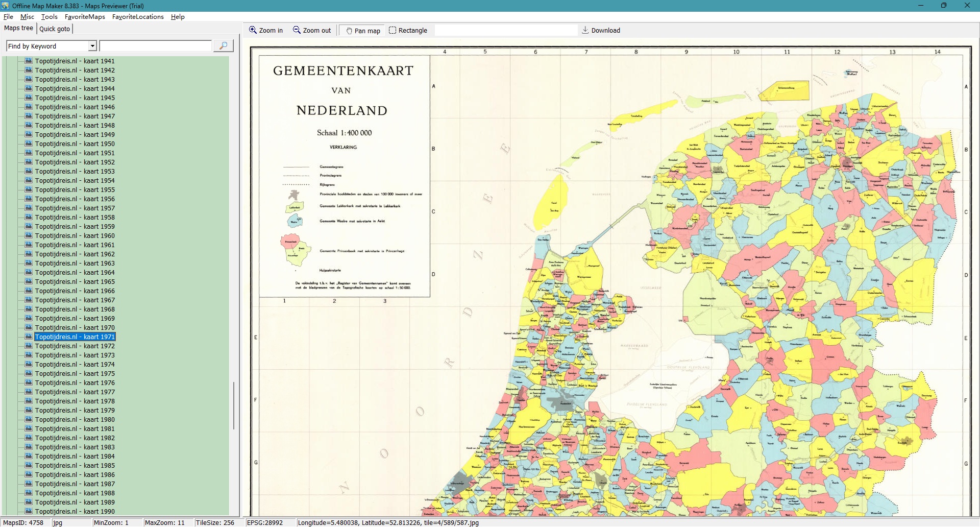Switch to the Quick goto tab
The height and width of the screenshot is (527, 980).
(x=55, y=29)
